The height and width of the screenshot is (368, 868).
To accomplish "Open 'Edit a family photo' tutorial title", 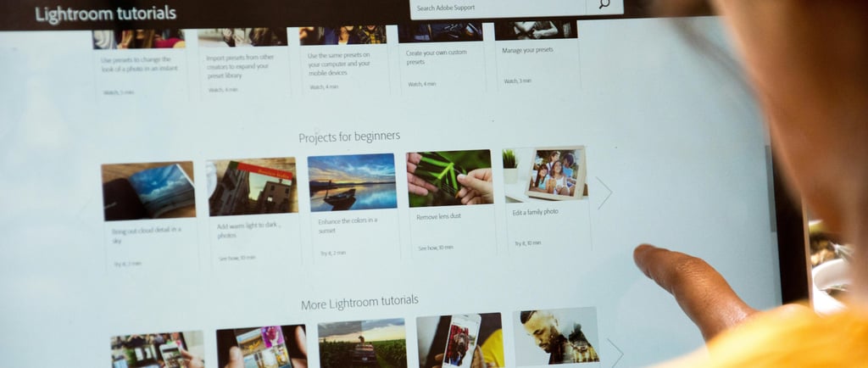I will pyautogui.click(x=536, y=213).
